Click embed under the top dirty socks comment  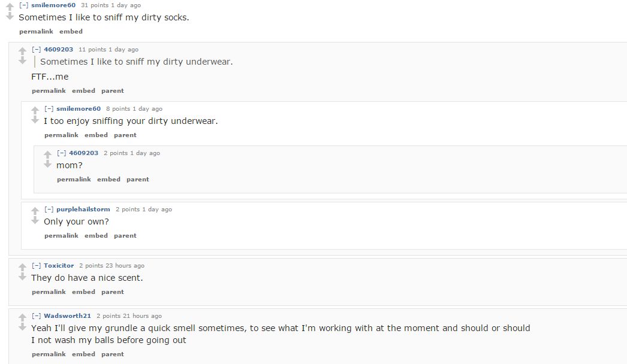(x=71, y=31)
